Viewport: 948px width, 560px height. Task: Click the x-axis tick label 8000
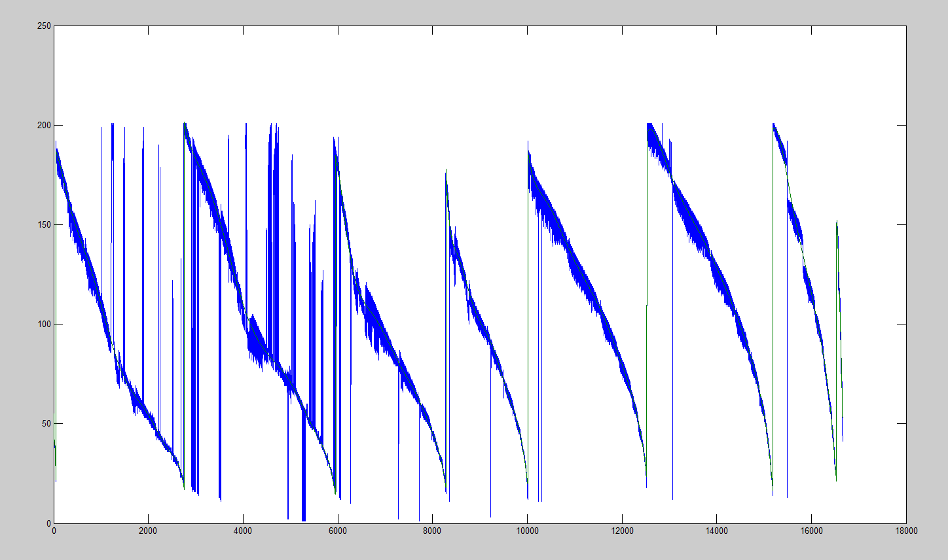(x=432, y=532)
